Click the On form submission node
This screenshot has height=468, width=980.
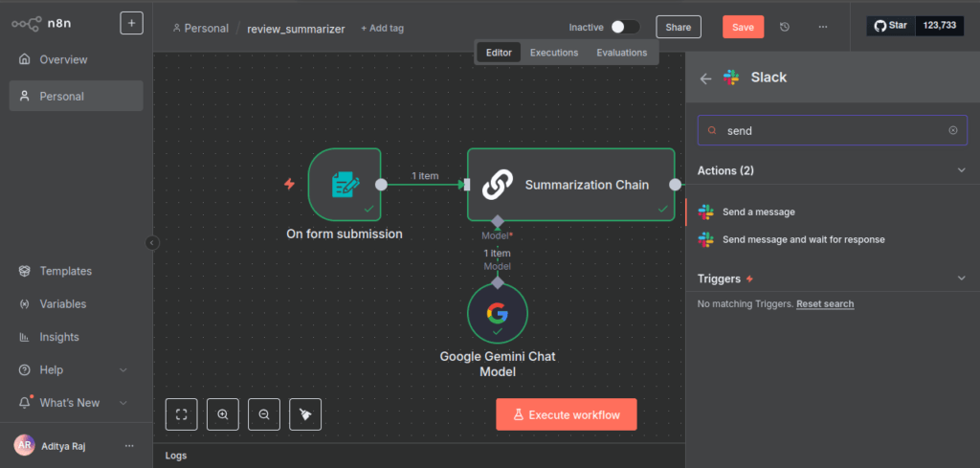pyautogui.click(x=345, y=184)
